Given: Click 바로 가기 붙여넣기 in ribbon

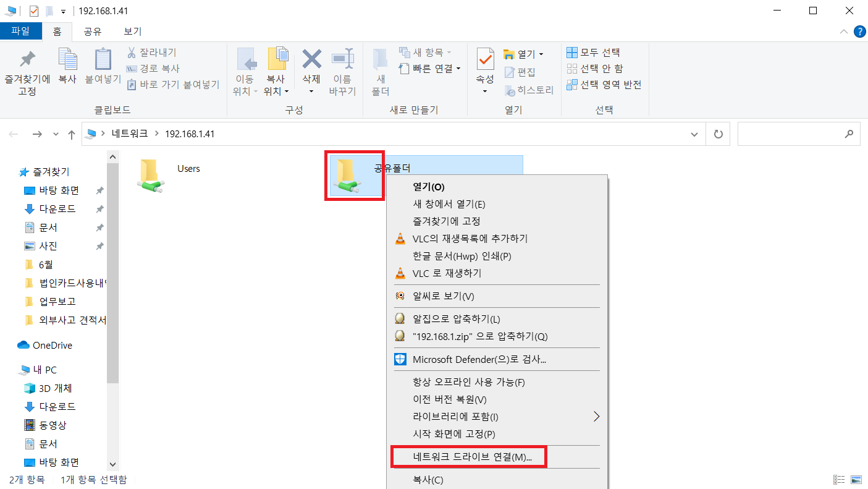Looking at the screenshot, I should pos(173,85).
